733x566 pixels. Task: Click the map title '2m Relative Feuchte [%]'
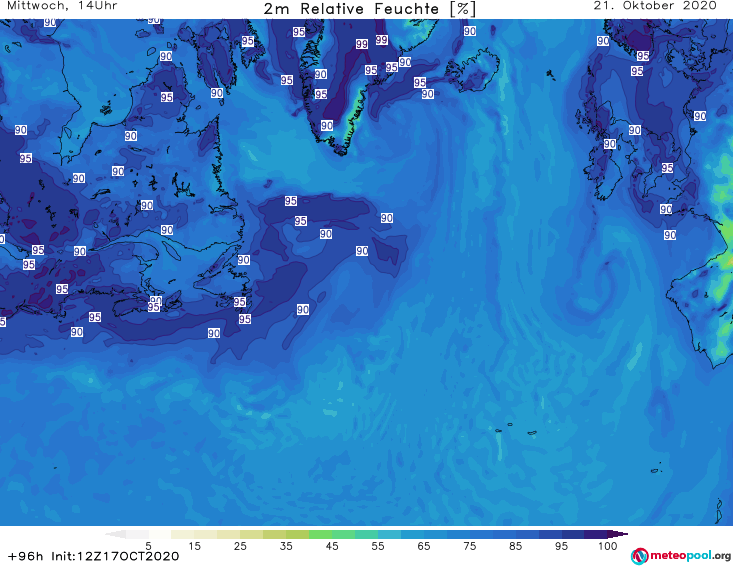pos(369,9)
